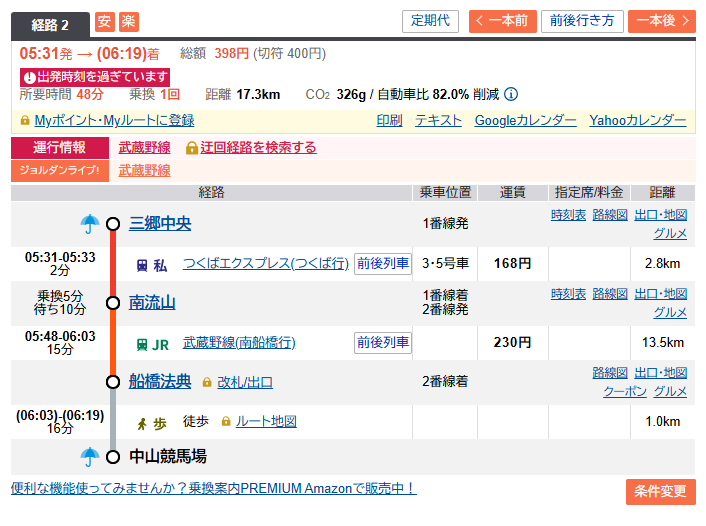Select the 経路 2 tab
Image resolution: width=706 pixels, height=526 pixels.
coord(50,25)
